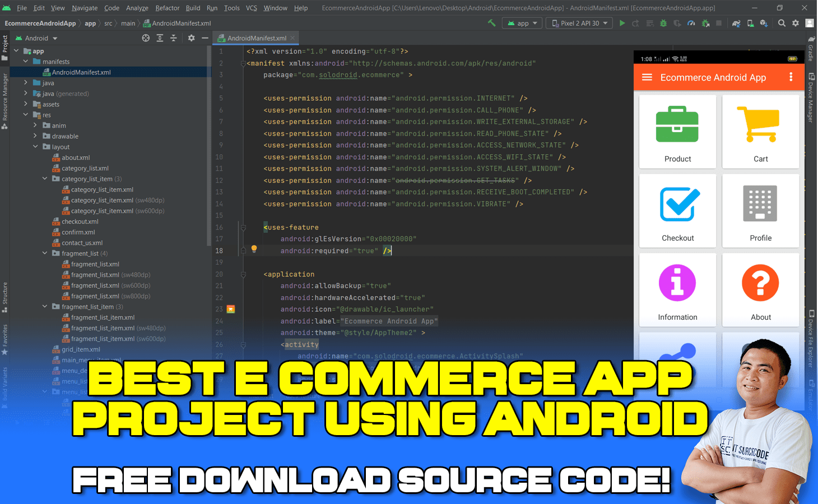Select contact_us.xml in project tree
Image resolution: width=818 pixels, height=504 pixels.
coord(82,242)
